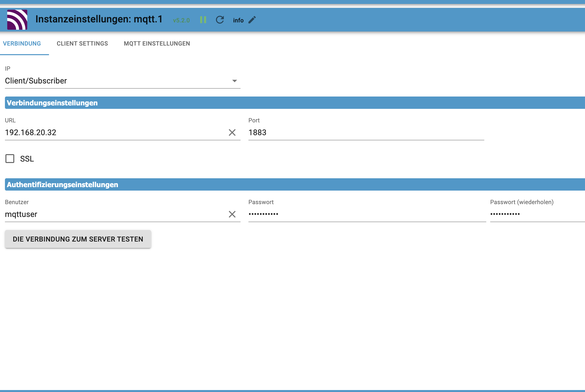Click the info log level label
Image resolution: width=585 pixels, height=392 pixels.
coord(238,20)
